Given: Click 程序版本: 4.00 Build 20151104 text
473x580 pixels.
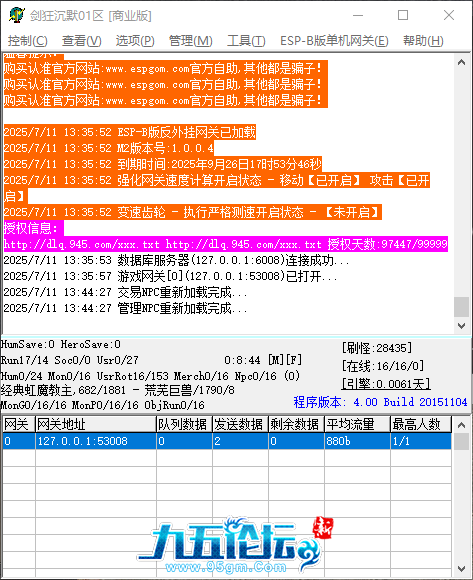Looking at the screenshot, I should tap(380, 402).
